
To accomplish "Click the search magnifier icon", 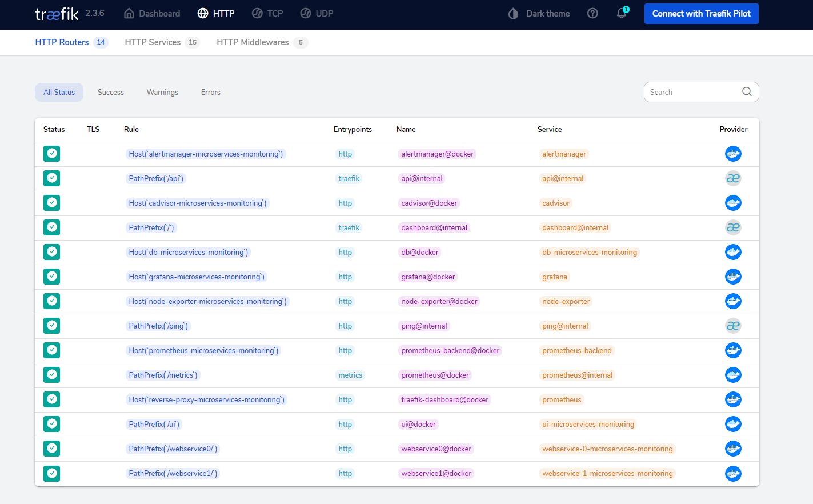I will tap(747, 92).
